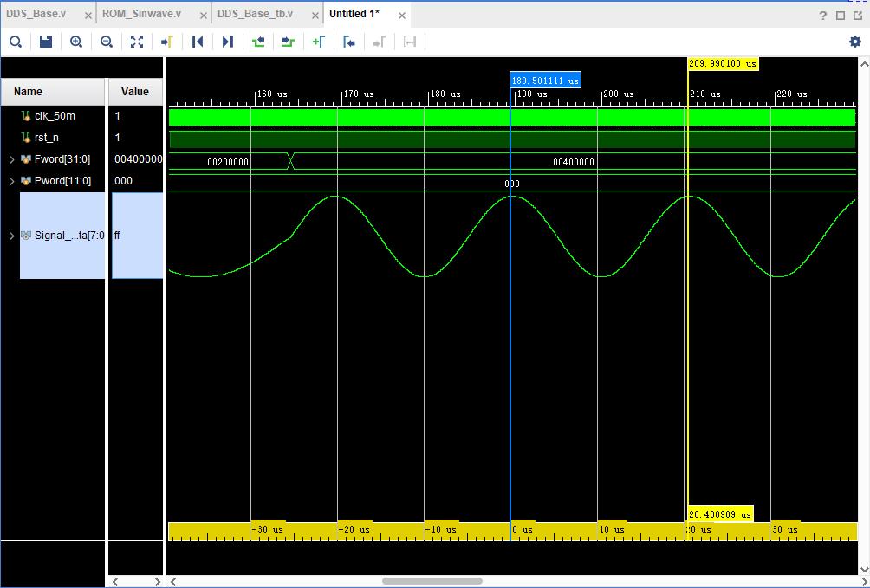
Task: Open the ROM_Sinwave.v tab
Action: [141, 14]
